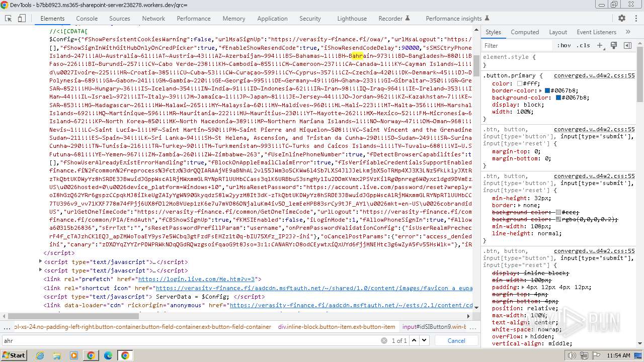
Task: Select the input#idSIButton9 breadcrumb
Action: coord(434,327)
